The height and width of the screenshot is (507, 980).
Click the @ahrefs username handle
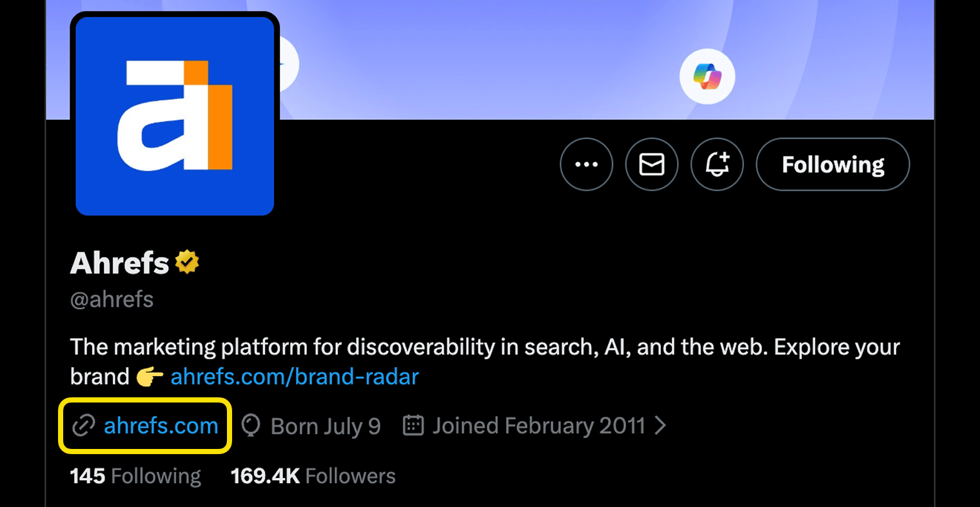(111, 299)
